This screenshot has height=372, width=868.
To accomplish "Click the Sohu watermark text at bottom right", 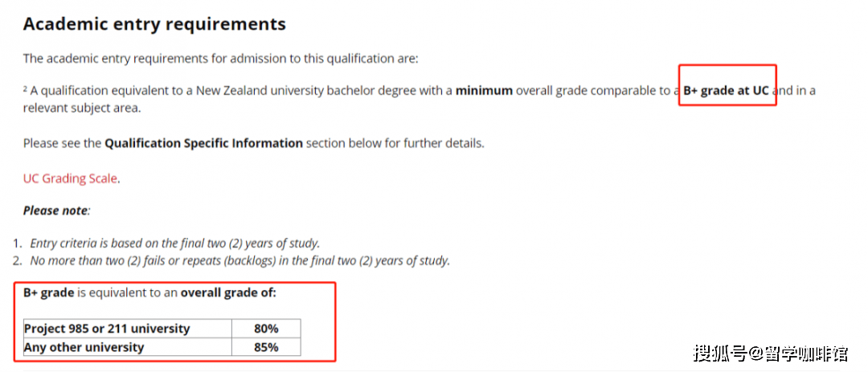I will 771,353.
